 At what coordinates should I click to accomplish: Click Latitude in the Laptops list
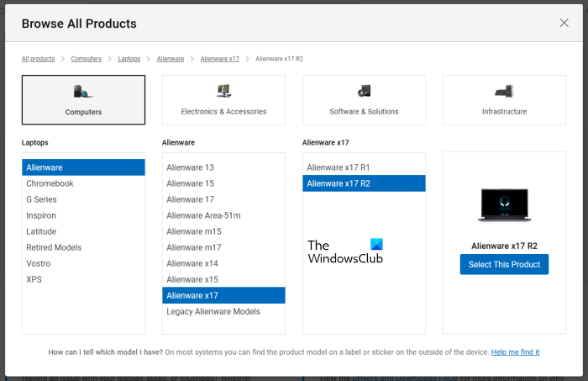(41, 231)
